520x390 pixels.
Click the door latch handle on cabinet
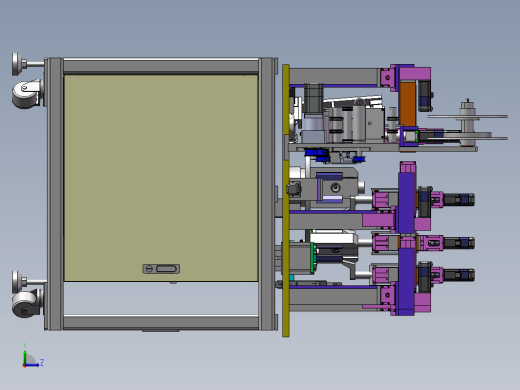click(161, 269)
